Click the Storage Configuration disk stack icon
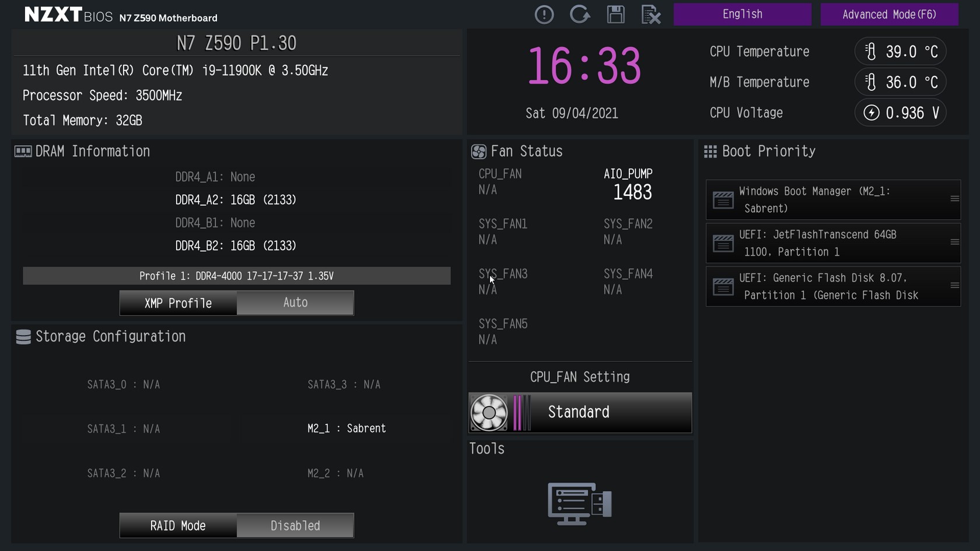The height and width of the screenshot is (551, 980). pyautogui.click(x=23, y=337)
